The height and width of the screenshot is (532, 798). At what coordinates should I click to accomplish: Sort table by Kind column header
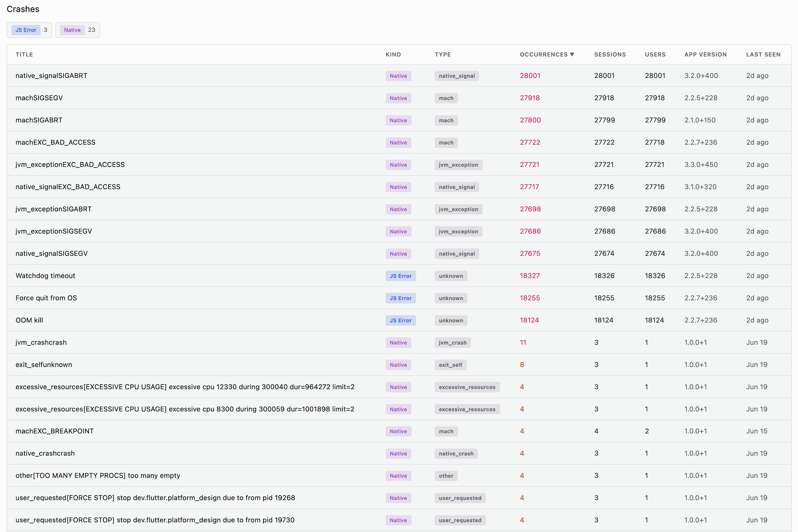pyautogui.click(x=393, y=54)
